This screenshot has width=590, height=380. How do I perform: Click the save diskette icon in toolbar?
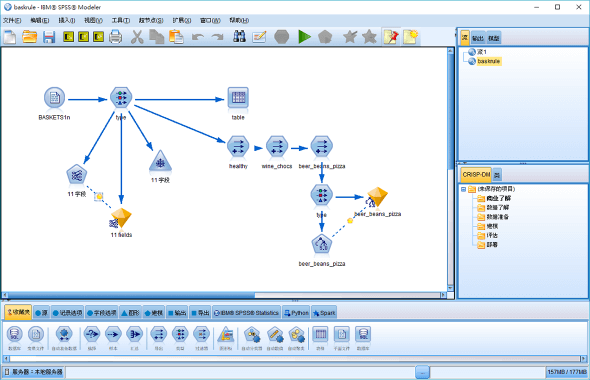tap(49, 37)
